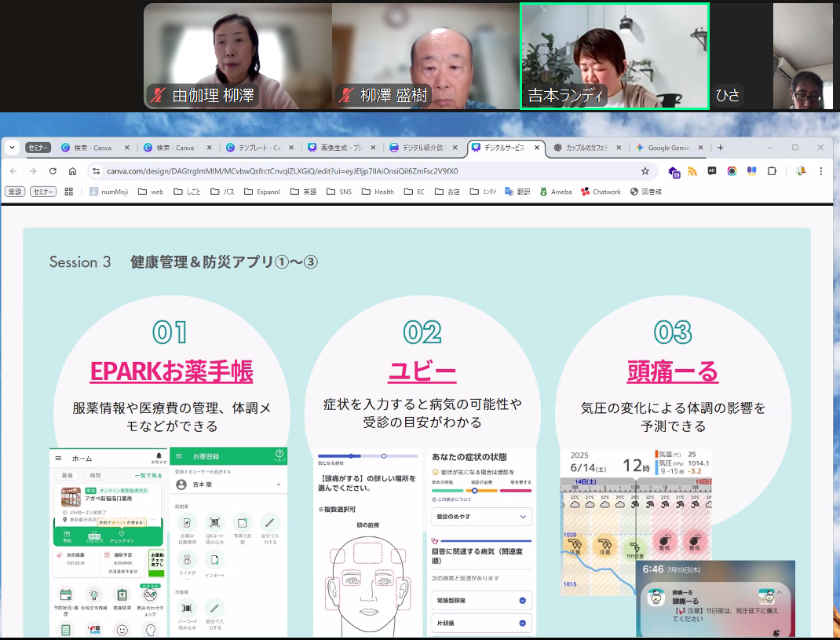The width and height of the screenshot is (840, 640).
Task: Open the EPARKお薬手帳 link
Action: 171,371
